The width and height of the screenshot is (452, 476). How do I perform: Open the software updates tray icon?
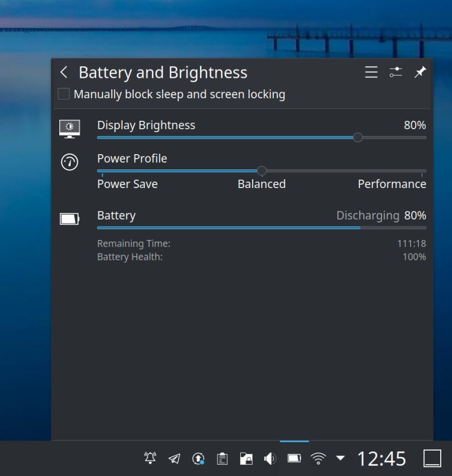[198, 458]
